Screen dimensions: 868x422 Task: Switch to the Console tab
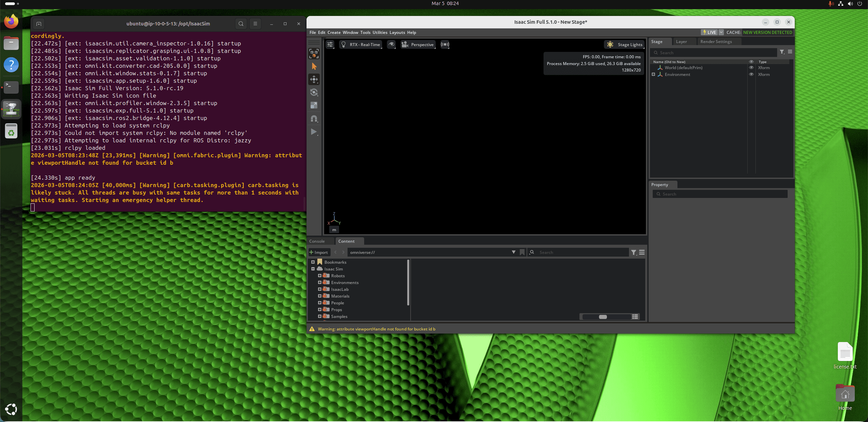[x=317, y=241]
